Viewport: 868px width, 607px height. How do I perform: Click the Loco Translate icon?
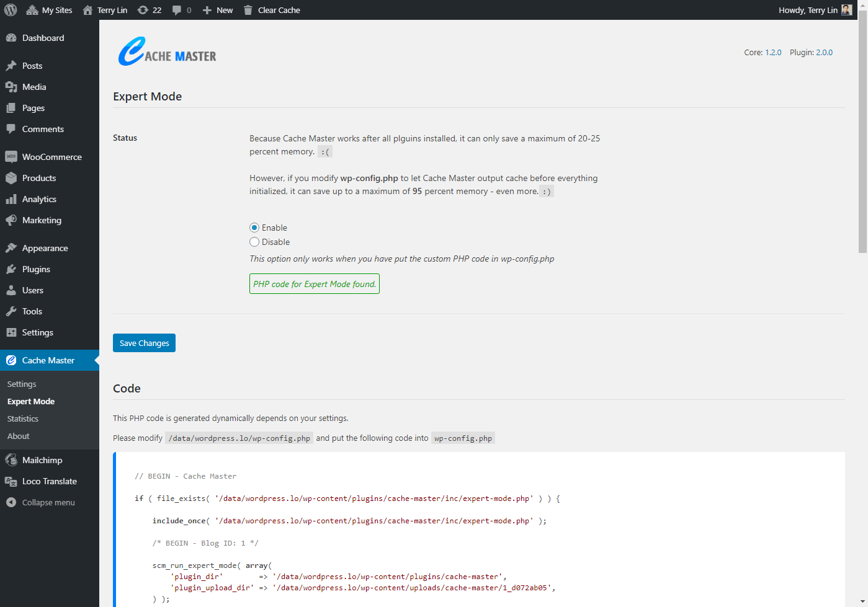11,481
